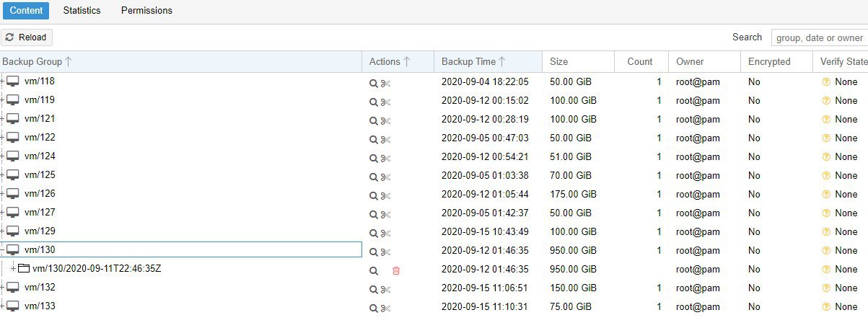Image resolution: width=868 pixels, height=328 pixels.
Task: Expand the vm/119 backup group
Action: point(3,100)
